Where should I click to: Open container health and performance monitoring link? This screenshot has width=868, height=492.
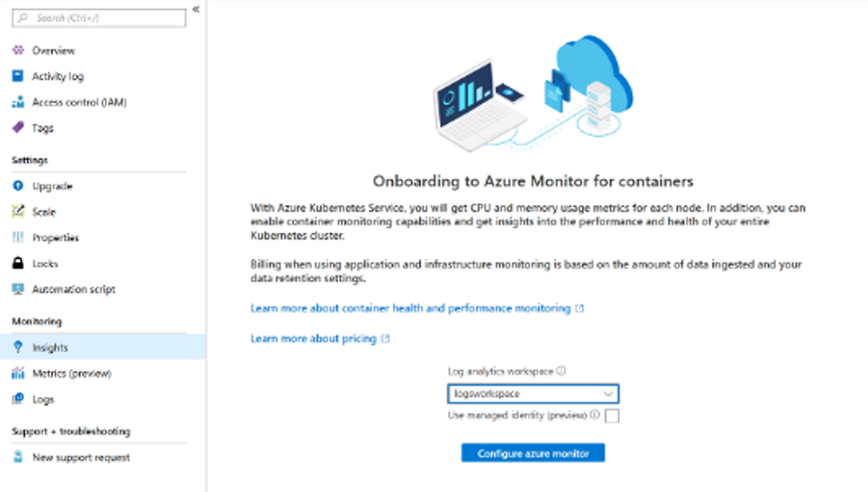[x=411, y=308]
